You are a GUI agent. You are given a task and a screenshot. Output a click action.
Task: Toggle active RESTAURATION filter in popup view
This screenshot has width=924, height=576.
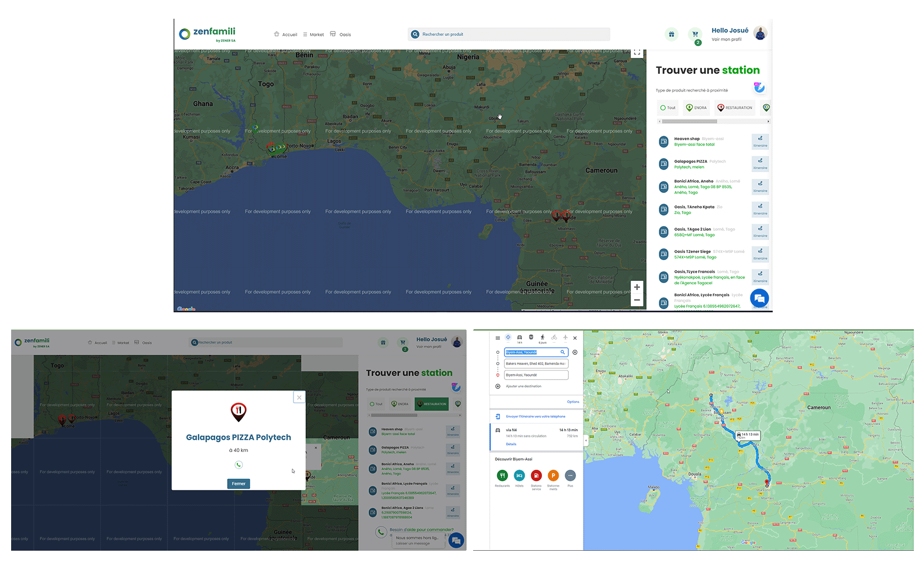coord(432,404)
